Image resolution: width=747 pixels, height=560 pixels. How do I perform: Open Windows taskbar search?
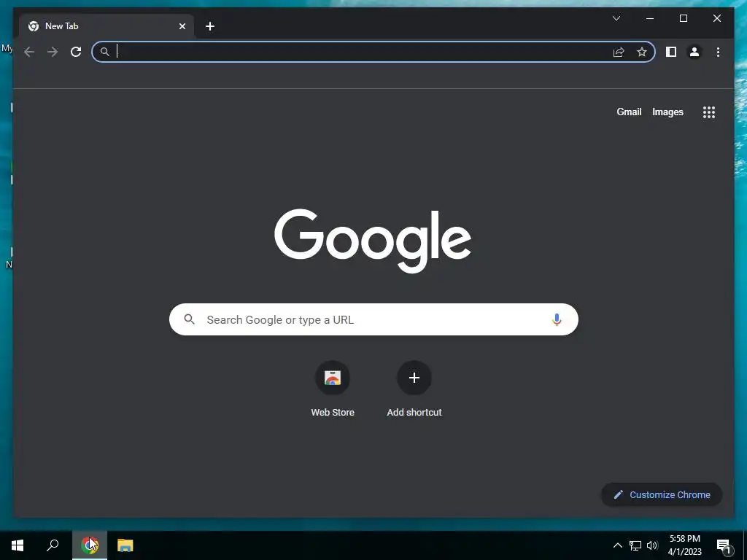tap(53, 545)
